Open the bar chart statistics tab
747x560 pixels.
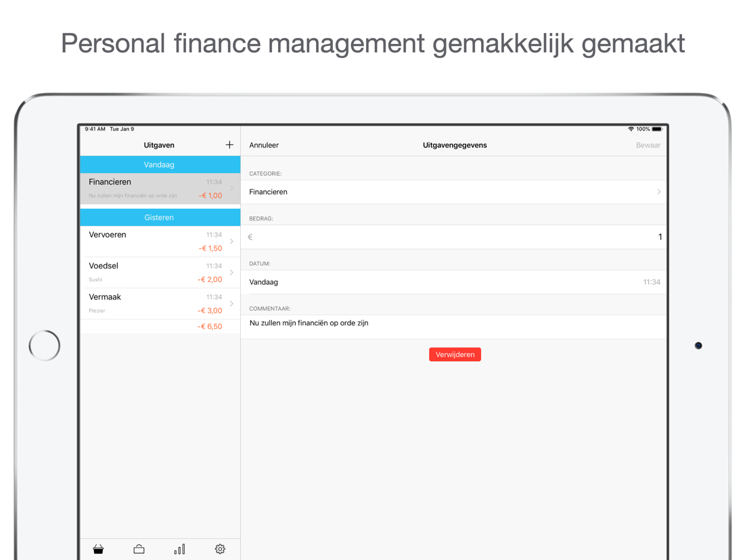(x=179, y=550)
